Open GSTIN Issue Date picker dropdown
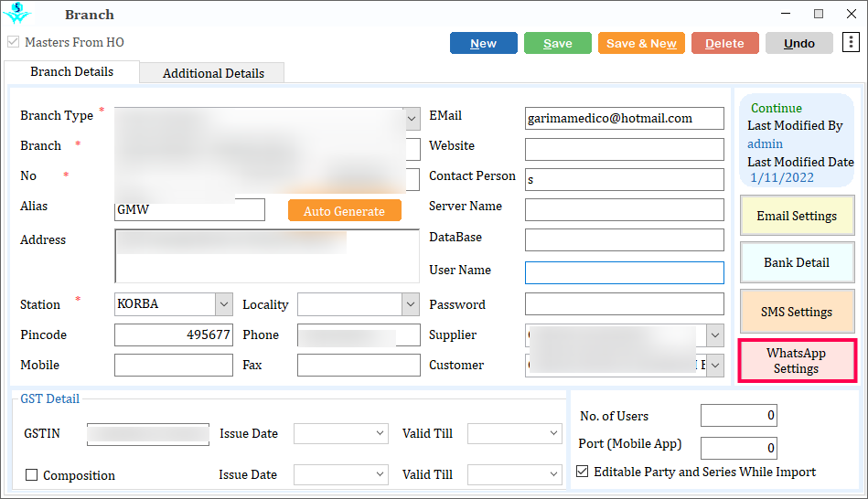 coord(380,433)
